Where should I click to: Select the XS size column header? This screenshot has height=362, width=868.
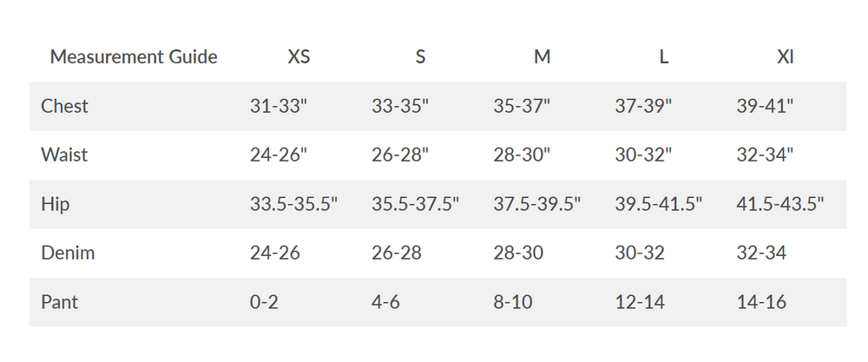[299, 57]
